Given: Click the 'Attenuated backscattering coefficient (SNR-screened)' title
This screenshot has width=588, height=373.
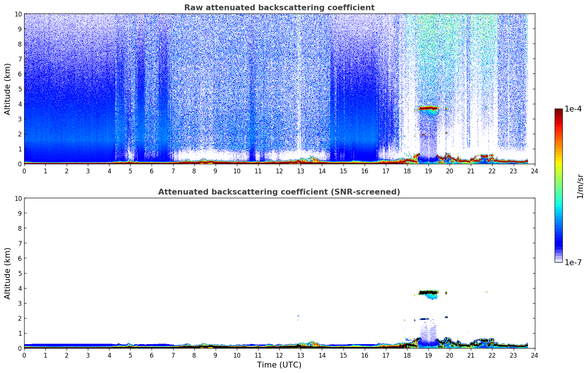Looking at the screenshot, I should click(279, 192).
